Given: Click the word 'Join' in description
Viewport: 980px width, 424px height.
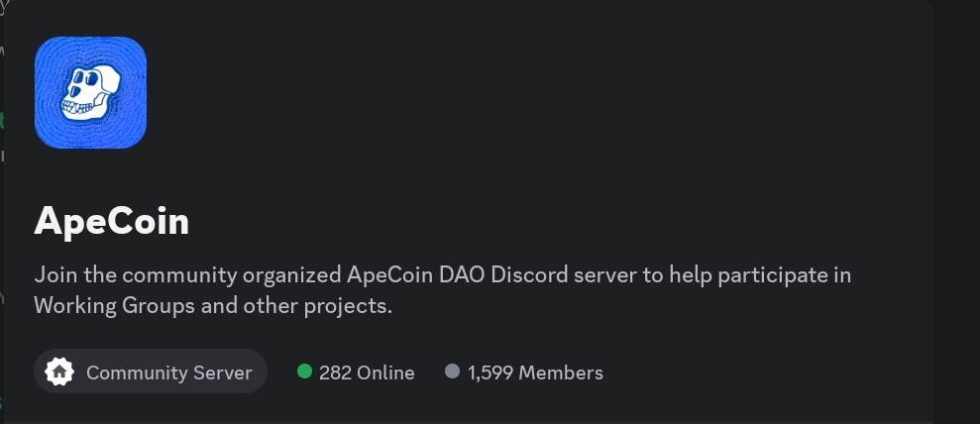Looking at the screenshot, I should (54, 274).
